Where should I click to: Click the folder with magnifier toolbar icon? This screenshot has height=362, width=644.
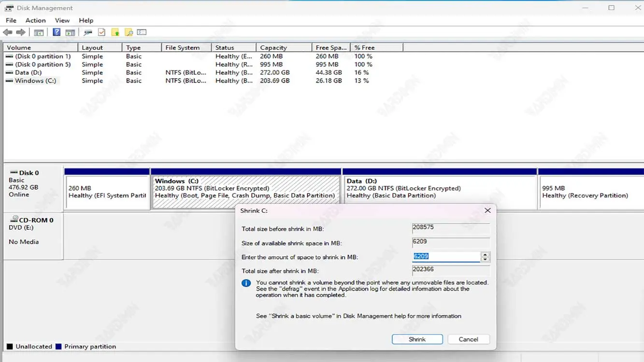129,32
